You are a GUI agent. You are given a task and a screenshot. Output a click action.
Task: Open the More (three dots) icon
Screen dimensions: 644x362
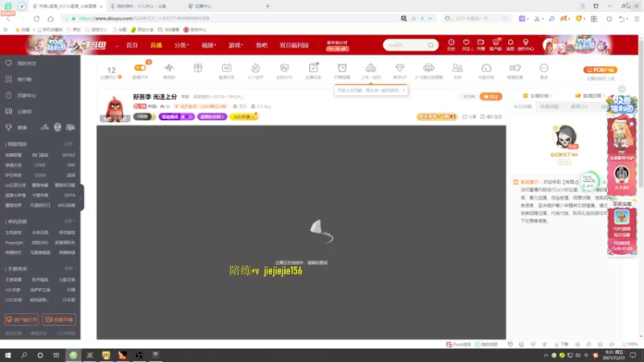point(544,68)
